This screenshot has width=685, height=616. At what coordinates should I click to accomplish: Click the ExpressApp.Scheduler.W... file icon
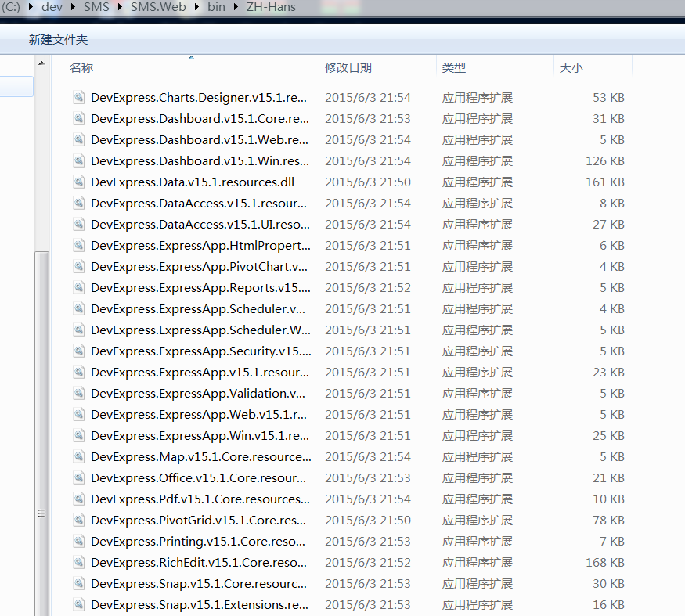click(x=78, y=330)
